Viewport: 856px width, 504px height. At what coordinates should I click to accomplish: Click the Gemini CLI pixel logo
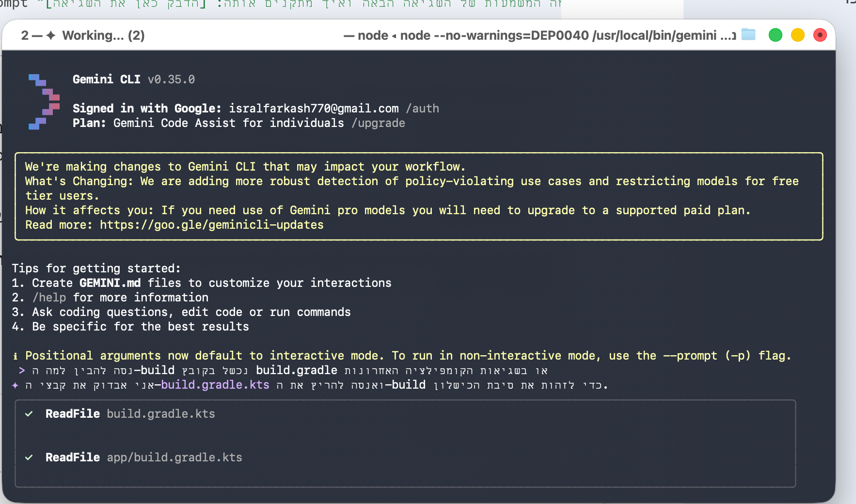pyautogui.click(x=44, y=102)
